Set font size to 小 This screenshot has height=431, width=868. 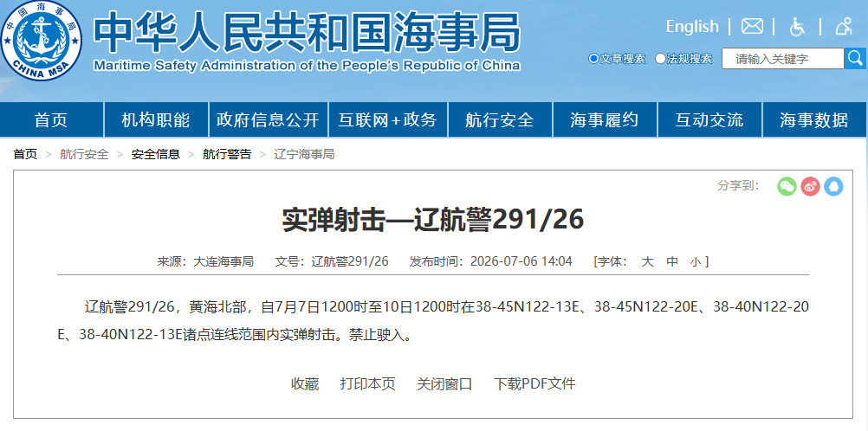click(696, 262)
